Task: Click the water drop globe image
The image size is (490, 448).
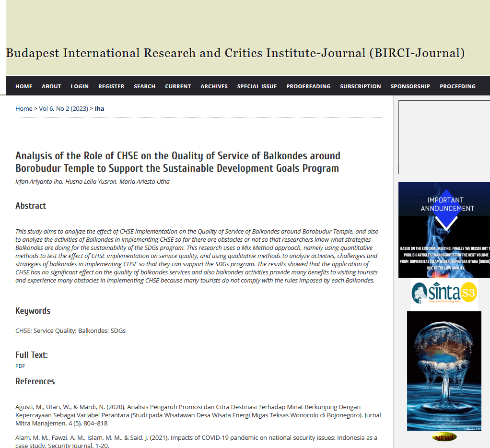Action: tap(444, 371)
